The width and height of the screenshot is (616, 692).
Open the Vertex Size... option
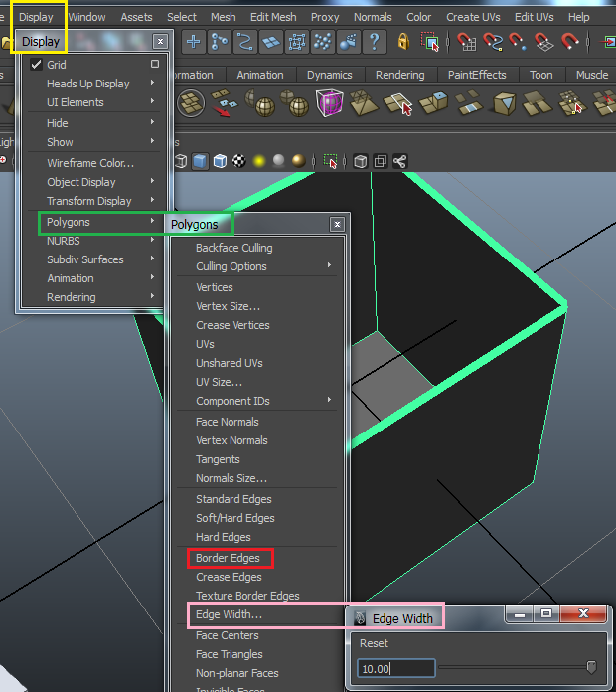pos(228,306)
